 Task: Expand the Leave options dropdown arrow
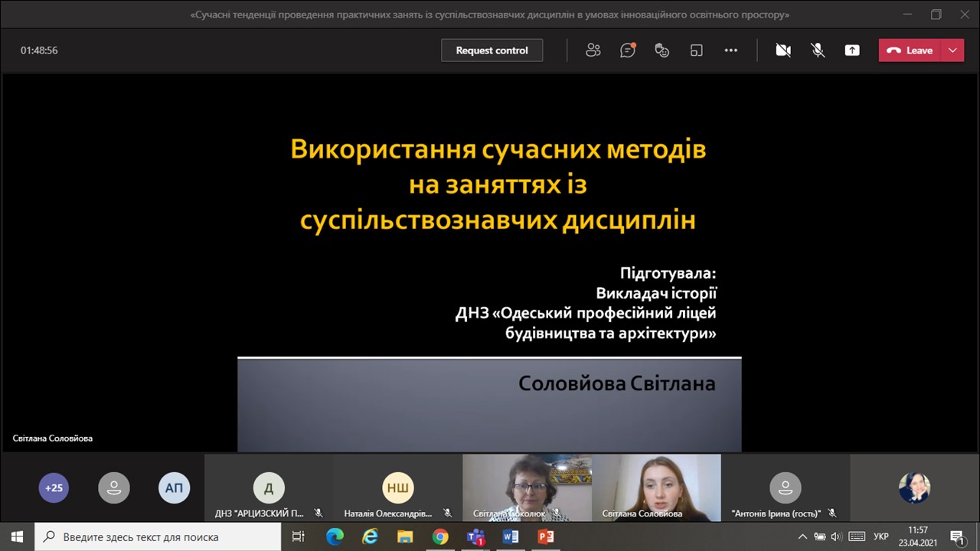(952, 51)
